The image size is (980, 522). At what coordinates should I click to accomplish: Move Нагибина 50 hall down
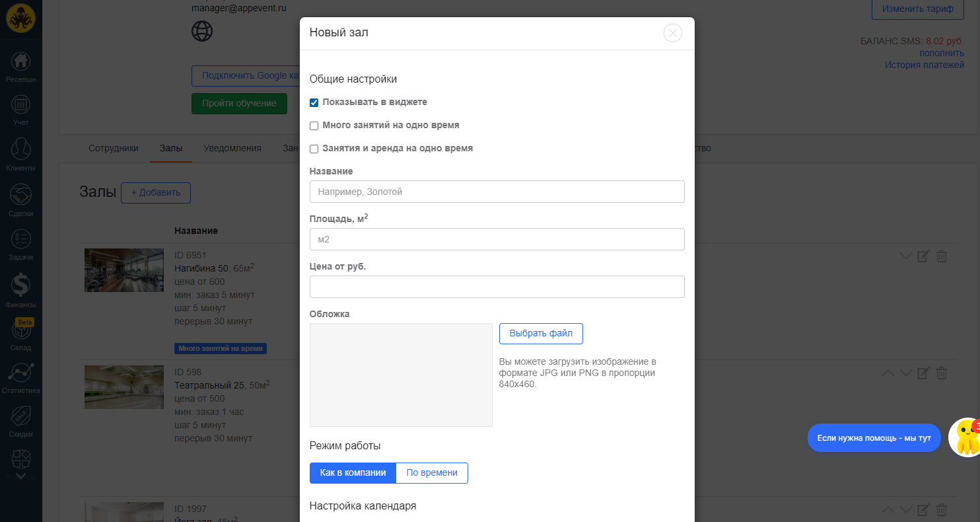(x=905, y=256)
